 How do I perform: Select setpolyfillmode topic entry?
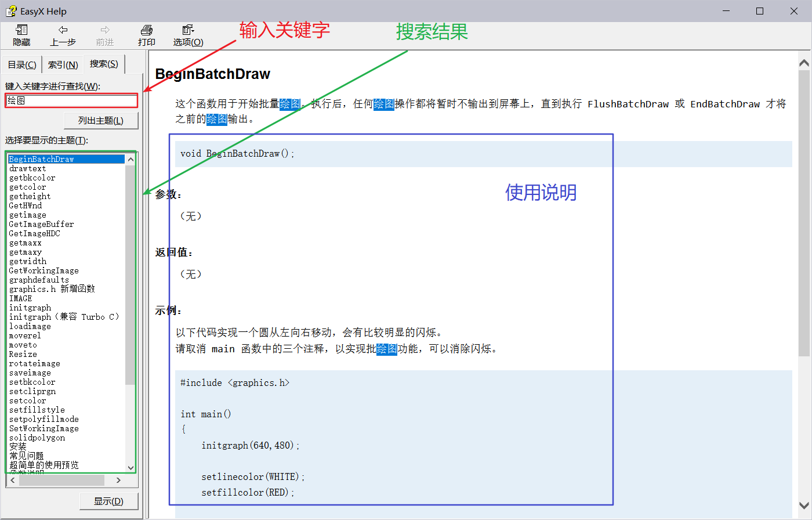pyautogui.click(x=43, y=419)
